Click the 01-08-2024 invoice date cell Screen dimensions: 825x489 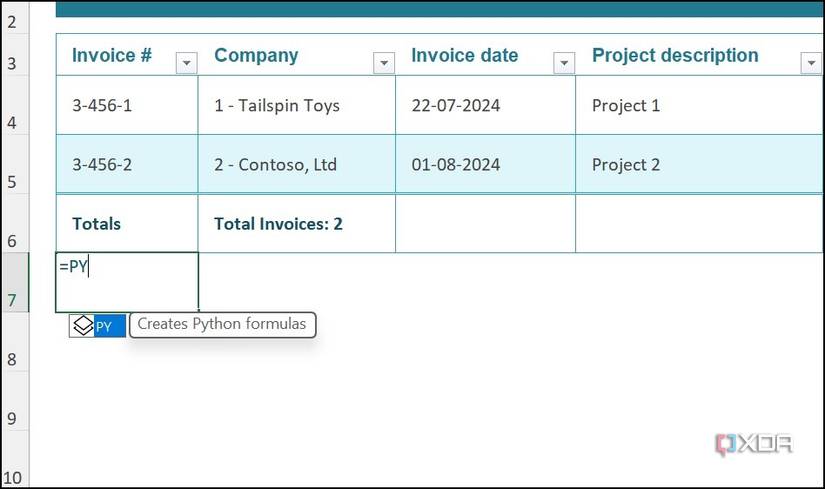(x=485, y=164)
